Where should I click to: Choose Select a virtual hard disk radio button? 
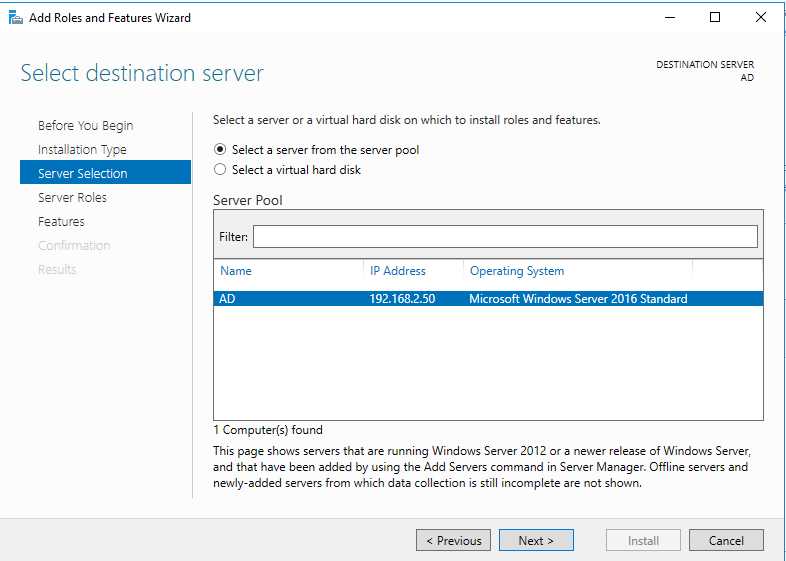220,169
